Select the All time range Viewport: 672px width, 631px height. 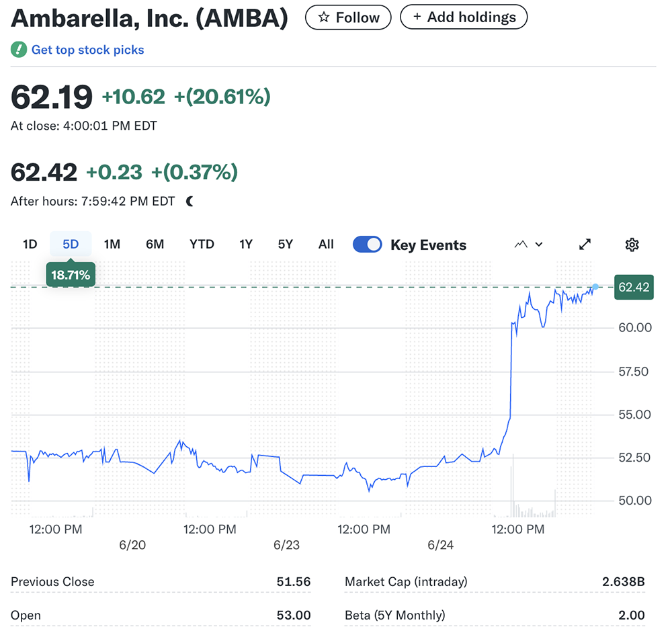(326, 245)
